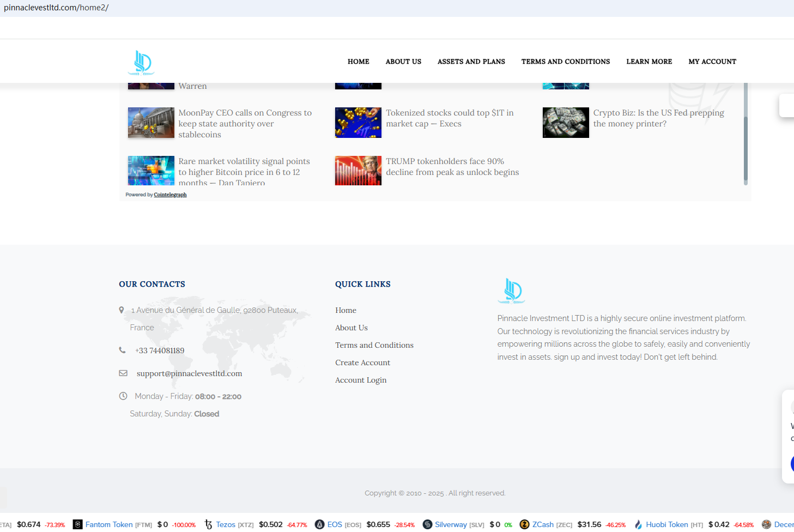Open the Cointelegraph source link
The image size is (794, 532).
pyautogui.click(x=170, y=195)
